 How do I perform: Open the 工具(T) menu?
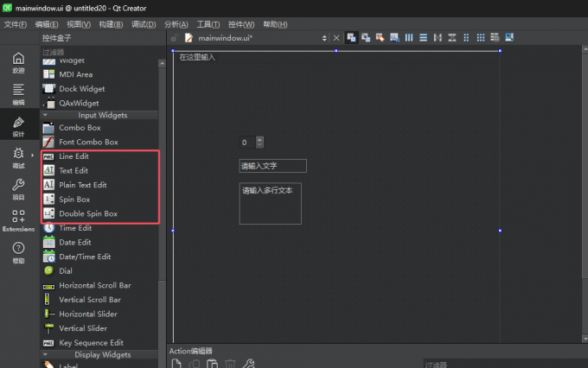tap(208, 24)
